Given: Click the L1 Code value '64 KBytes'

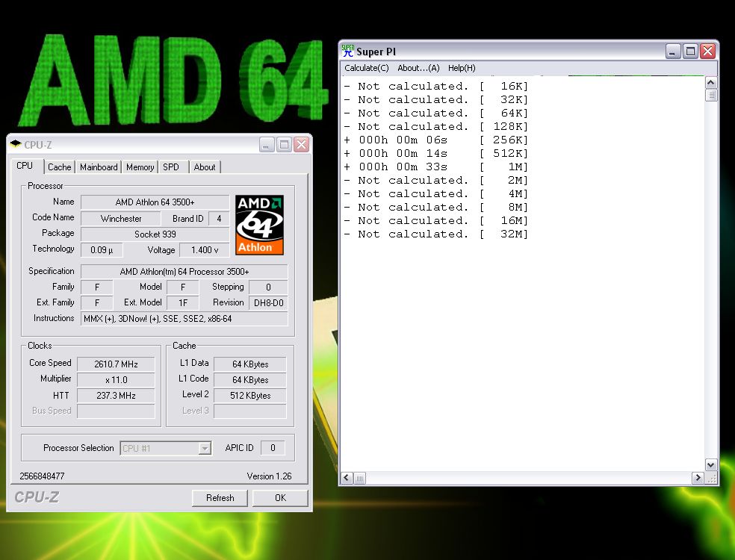Looking at the screenshot, I should tap(250, 379).
